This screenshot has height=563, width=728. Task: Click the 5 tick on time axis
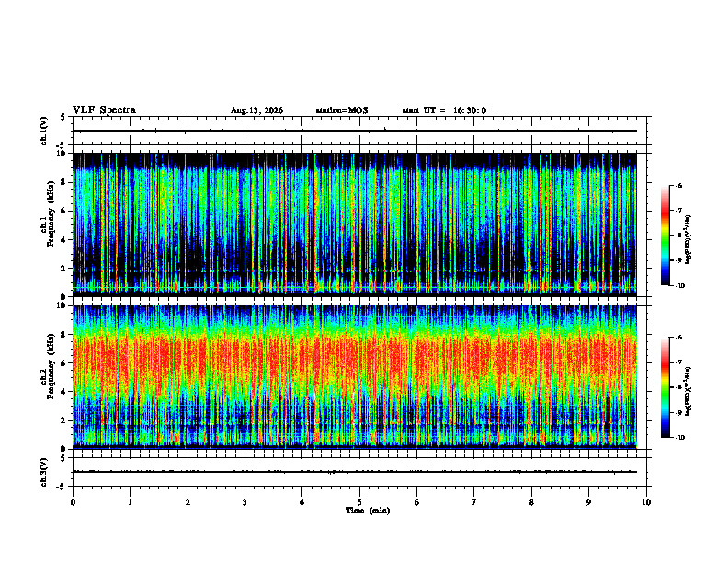(359, 502)
